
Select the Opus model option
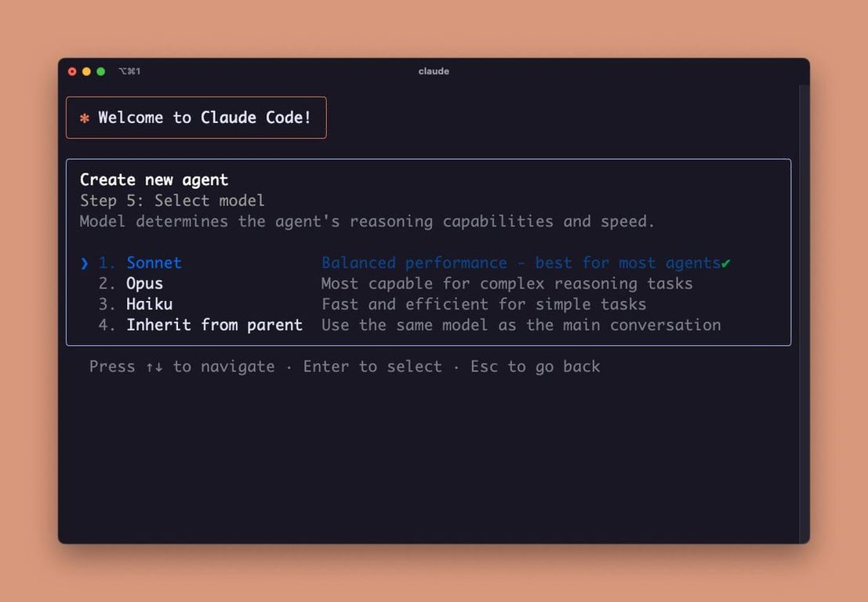[144, 283]
